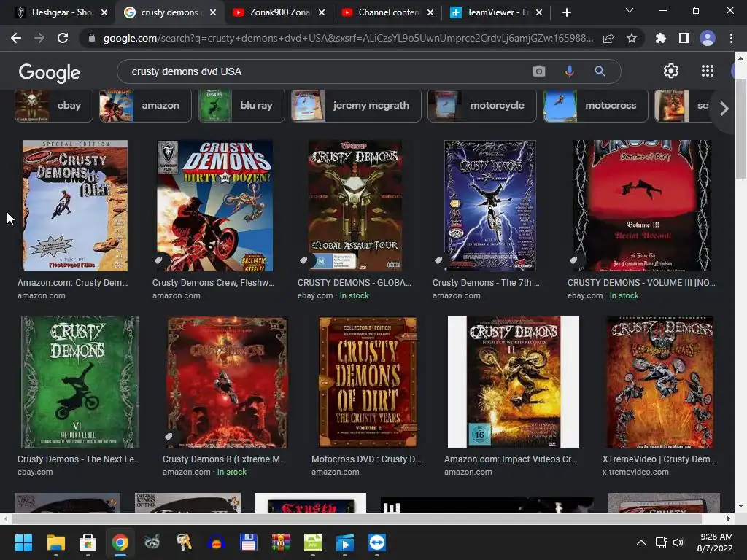Open the Crusty Demons 8 cover image
The width and height of the screenshot is (747, 560).
[228, 382]
